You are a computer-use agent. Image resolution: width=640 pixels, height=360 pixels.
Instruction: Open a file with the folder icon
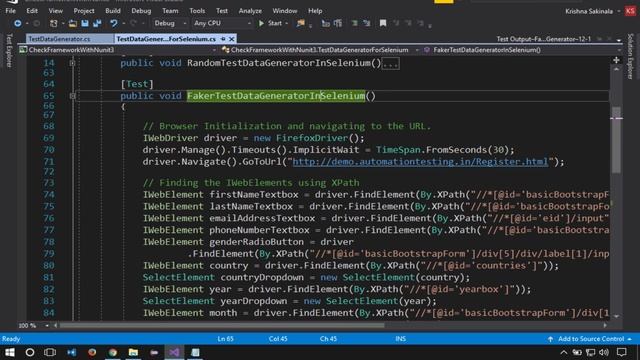[x=73, y=23]
